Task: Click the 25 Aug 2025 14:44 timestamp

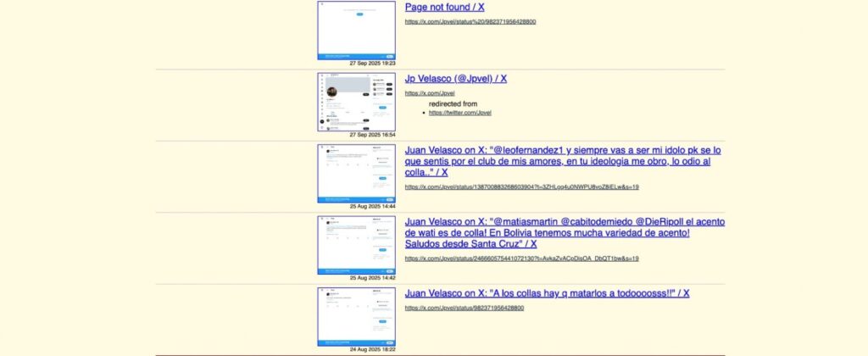Action: (x=372, y=206)
